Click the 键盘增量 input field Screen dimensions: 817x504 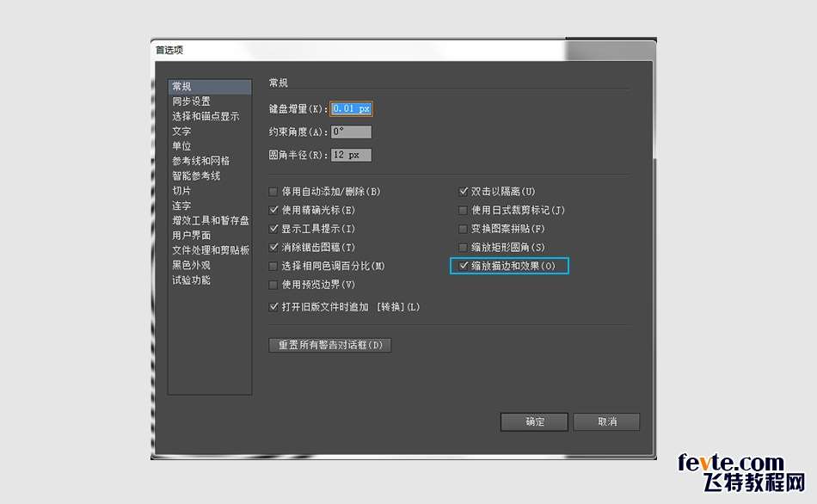tap(351, 108)
